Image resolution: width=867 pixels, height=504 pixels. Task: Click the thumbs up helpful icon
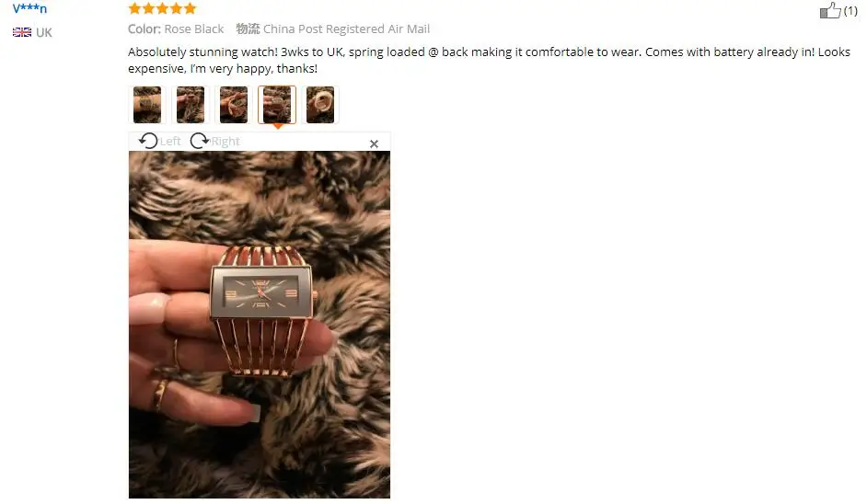[x=830, y=10]
